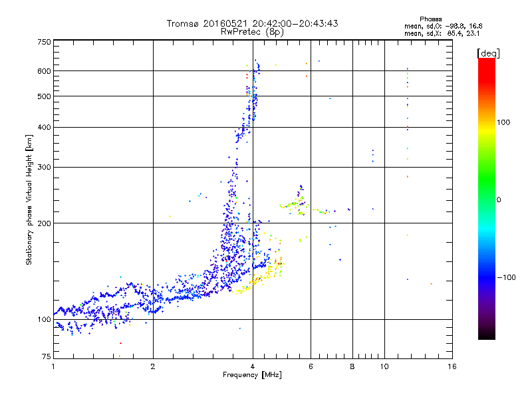
Task: Click the phase colorbar gradient
Action: 487,198
